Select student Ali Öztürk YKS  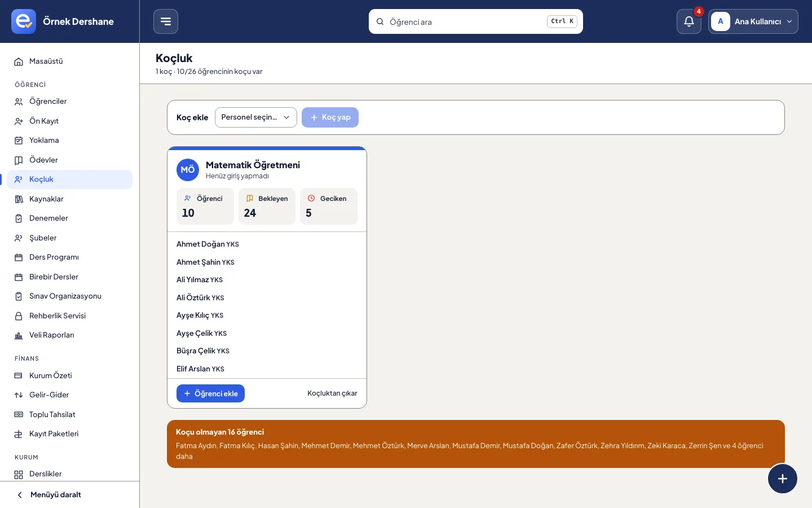click(200, 298)
